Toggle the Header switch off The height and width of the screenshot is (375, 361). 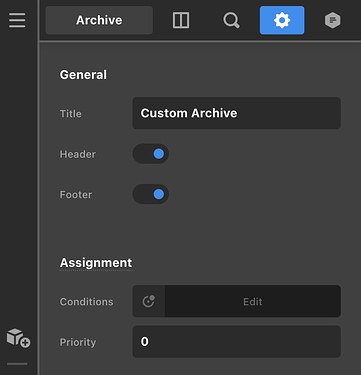click(151, 154)
